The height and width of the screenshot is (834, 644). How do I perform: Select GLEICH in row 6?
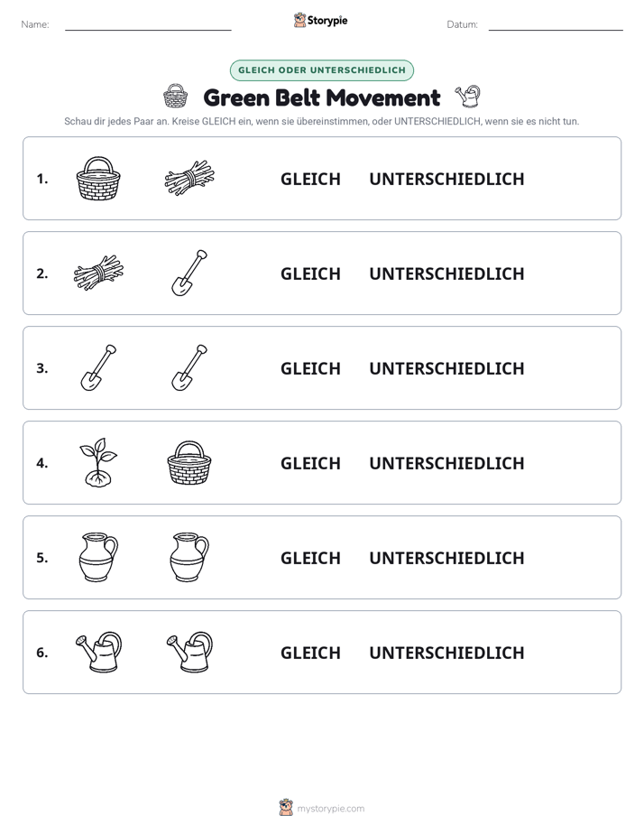click(x=310, y=652)
